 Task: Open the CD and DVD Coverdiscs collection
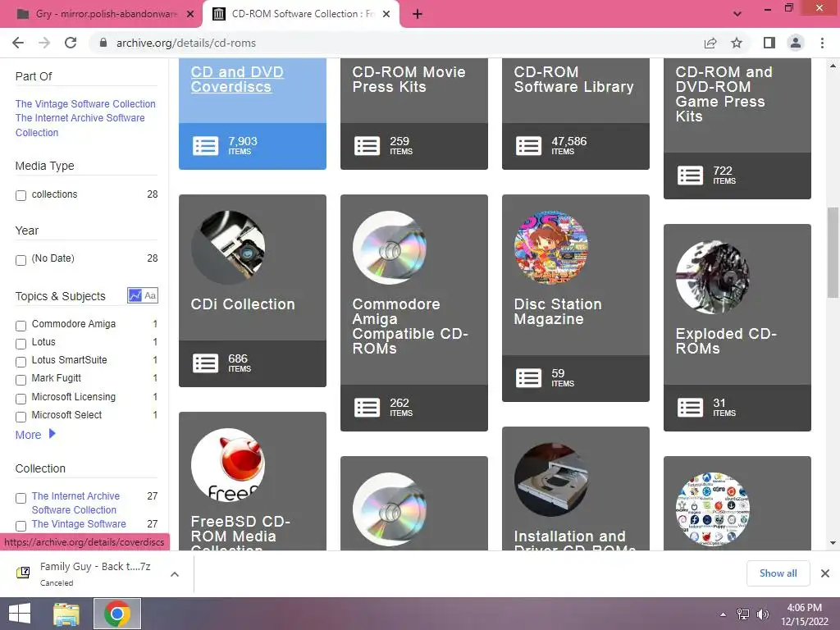click(x=237, y=80)
